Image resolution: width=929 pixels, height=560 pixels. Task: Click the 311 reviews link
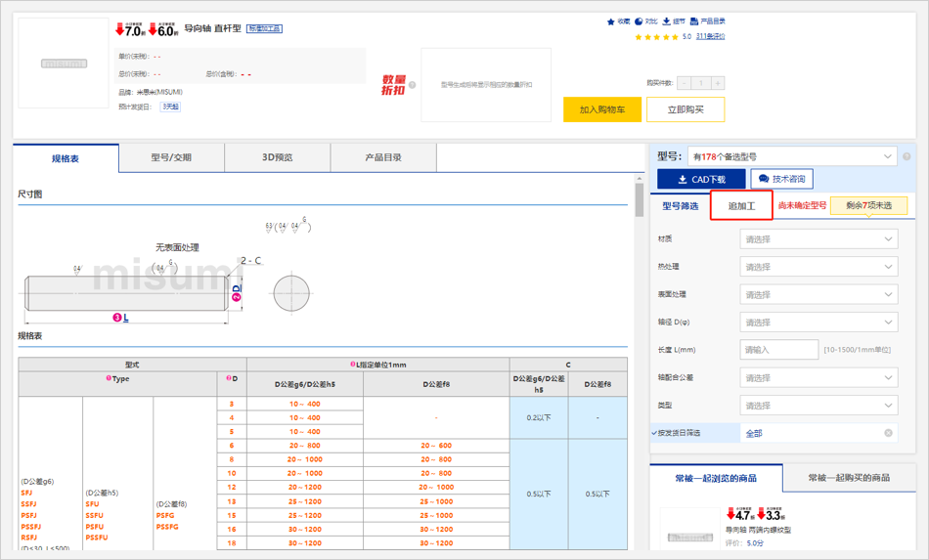[x=710, y=37]
